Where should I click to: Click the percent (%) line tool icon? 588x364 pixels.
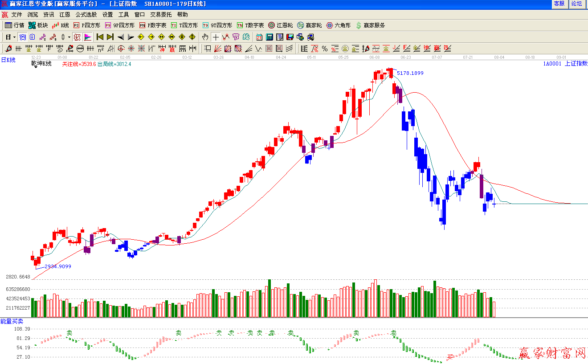[x=325, y=49]
